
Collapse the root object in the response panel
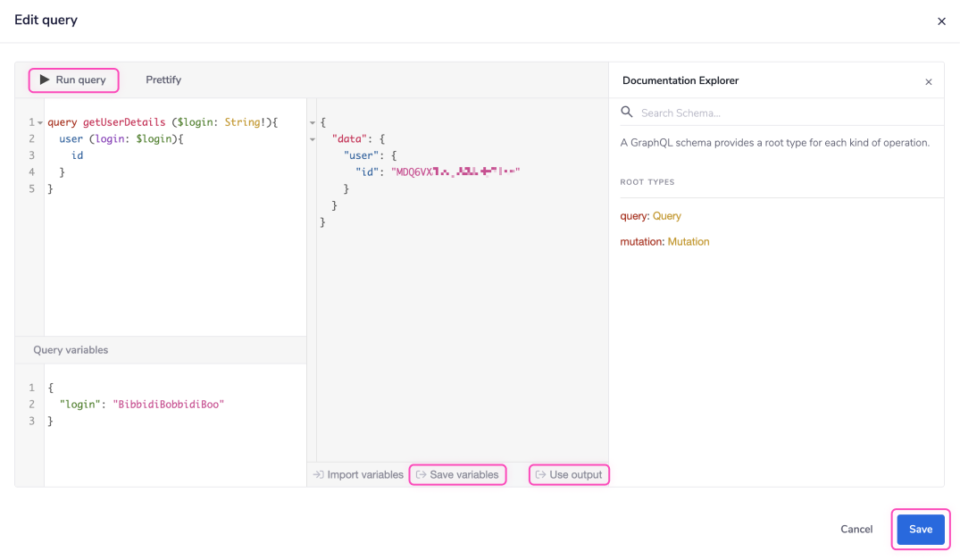coord(312,124)
